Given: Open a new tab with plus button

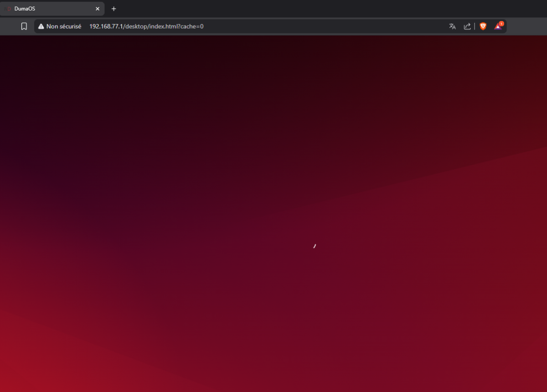Looking at the screenshot, I should click(114, 9).
